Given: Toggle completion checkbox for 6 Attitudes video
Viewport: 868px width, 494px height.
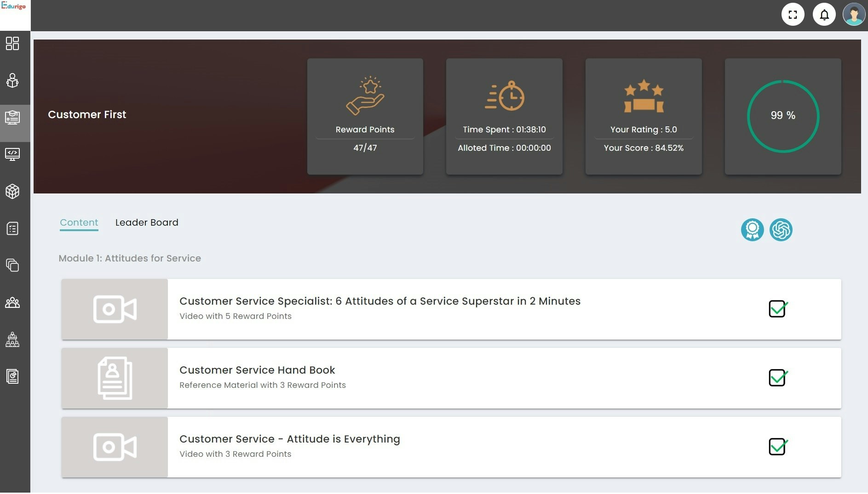Looking at the screenshot, I should click(778, 309).
